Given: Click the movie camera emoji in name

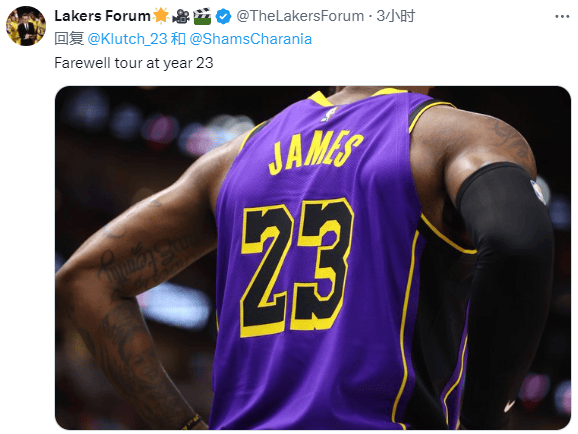Looking at the screenshot, I should [181, 16].
